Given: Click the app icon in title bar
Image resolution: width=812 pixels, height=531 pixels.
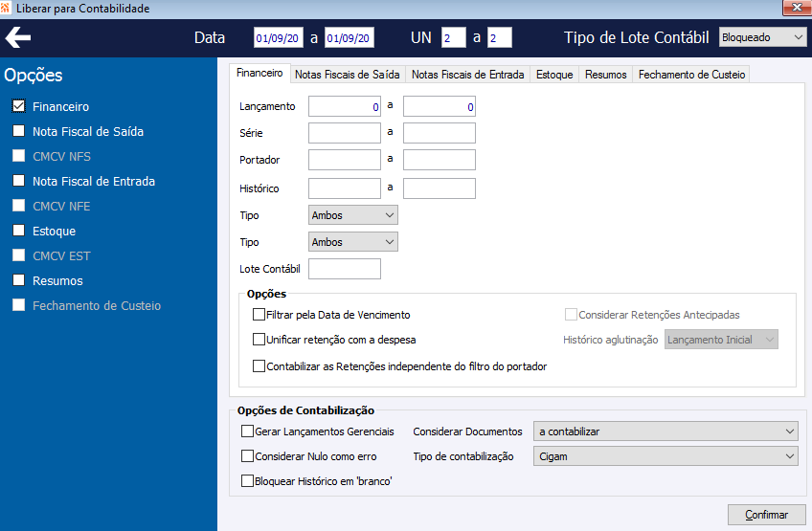Looking at the screenshot, I should tap(5, 8).
